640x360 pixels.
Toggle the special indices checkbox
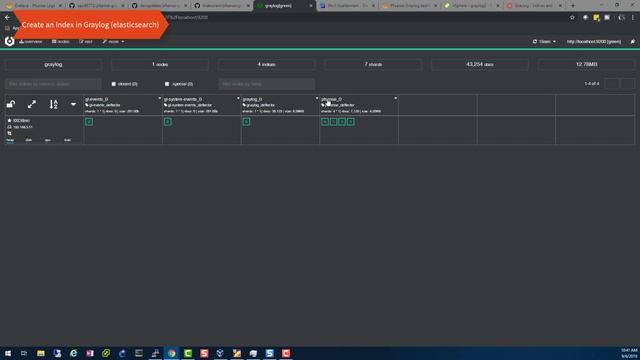point(167,84)
